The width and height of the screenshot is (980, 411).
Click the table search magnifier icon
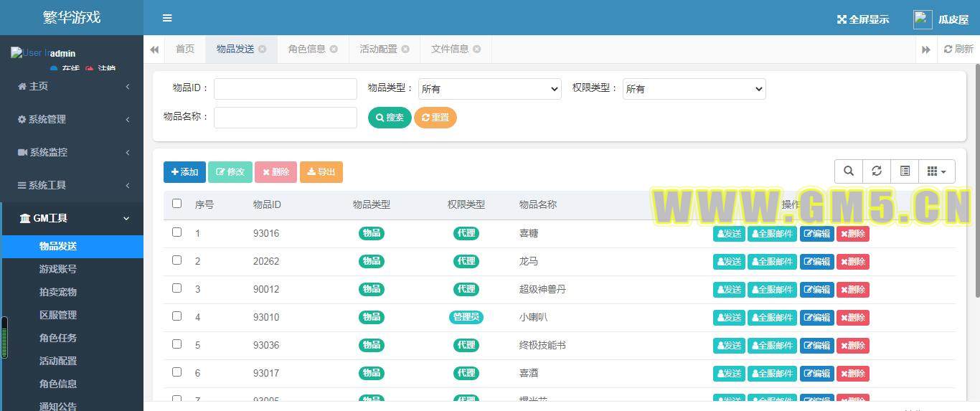tap(849, 171)
